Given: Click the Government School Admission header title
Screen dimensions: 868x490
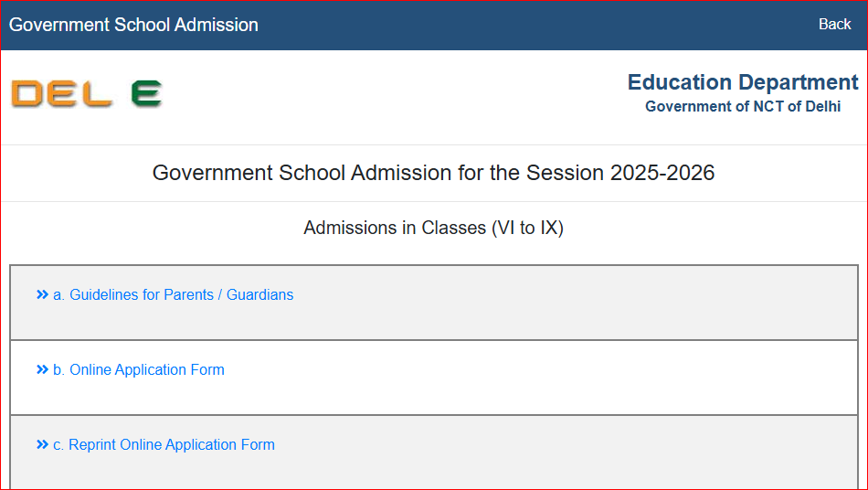Looking at the screenshot, I should point(133,25).
